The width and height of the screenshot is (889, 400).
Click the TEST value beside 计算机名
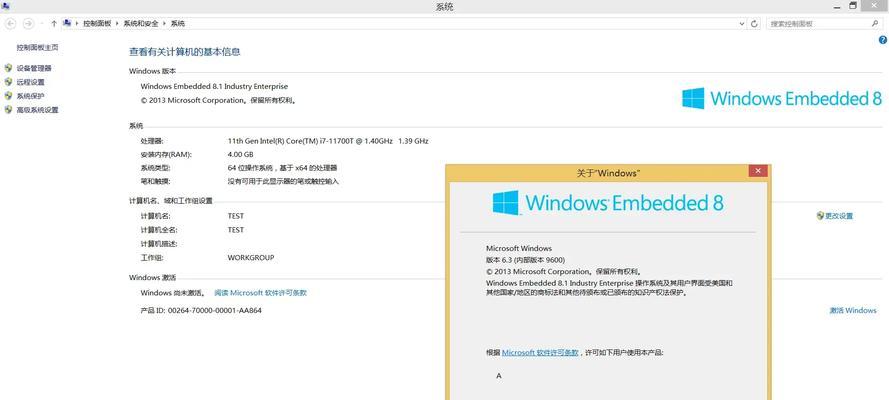coord(236,216)
